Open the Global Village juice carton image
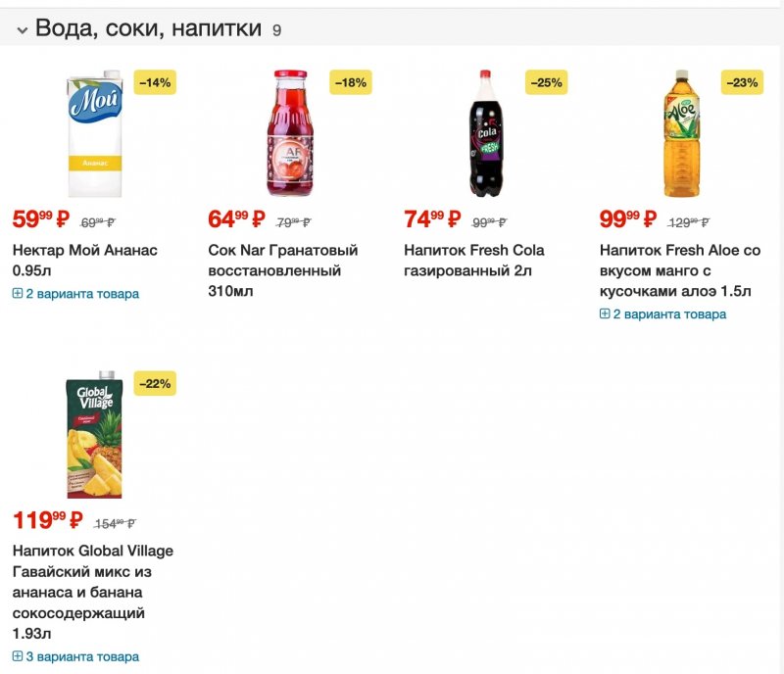Viewport: 784px width, 674px height. (94, 435)
